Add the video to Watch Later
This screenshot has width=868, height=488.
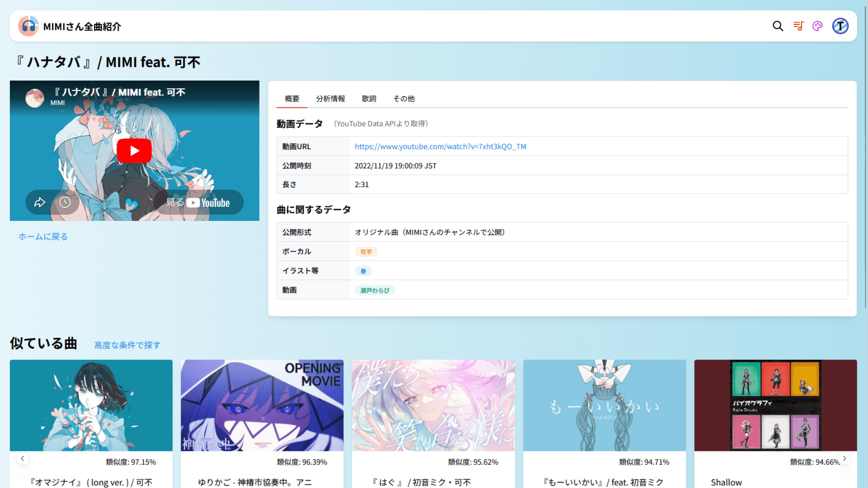pyautogui.click(x=66, y=202)
